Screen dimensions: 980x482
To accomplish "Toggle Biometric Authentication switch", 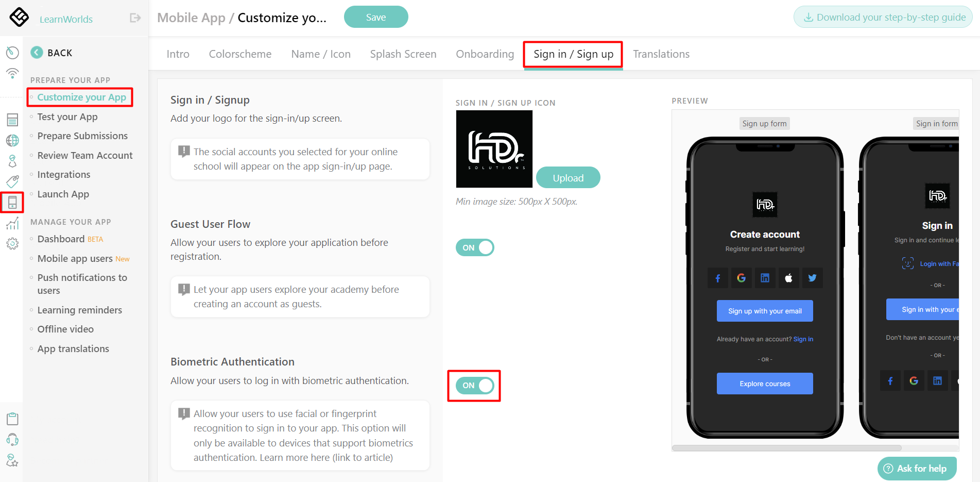I will pos(475,385).
